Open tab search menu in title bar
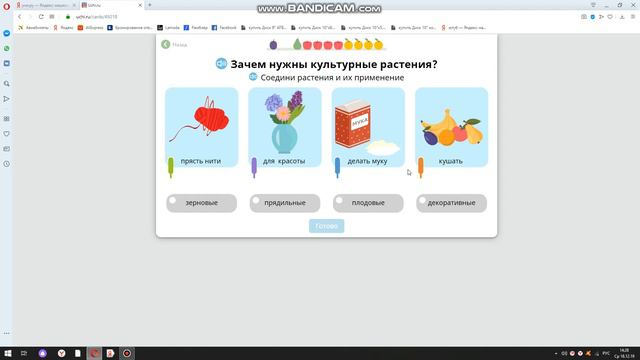 pos(593,5)
